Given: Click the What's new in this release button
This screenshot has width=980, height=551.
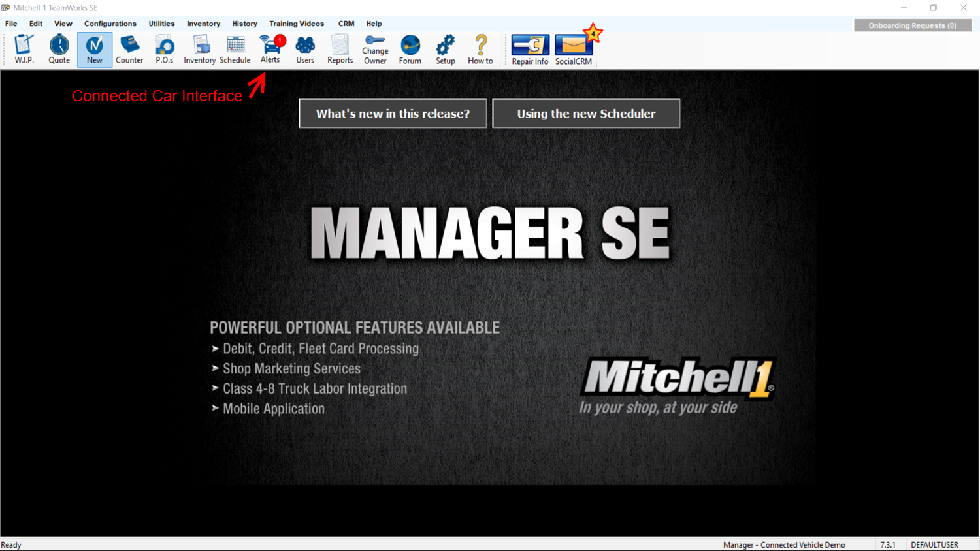Looking at the screenshot, I should (x=392, y=113).
